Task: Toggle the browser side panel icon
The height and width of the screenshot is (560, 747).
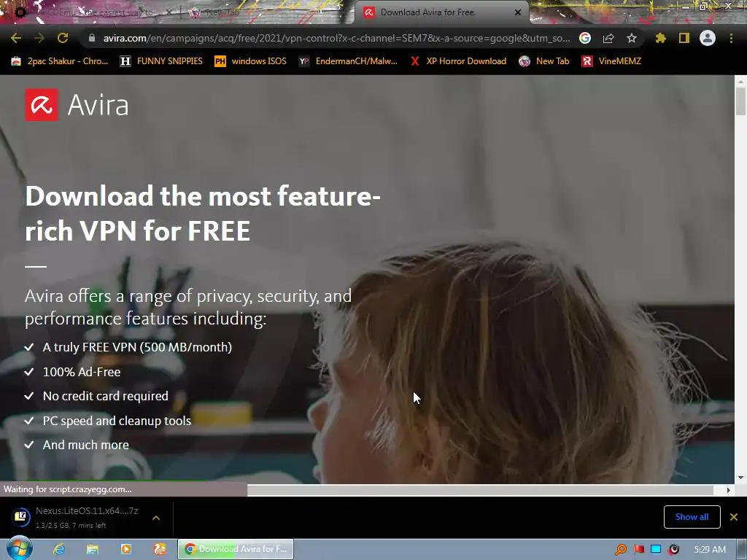Action: coord(684,38)
